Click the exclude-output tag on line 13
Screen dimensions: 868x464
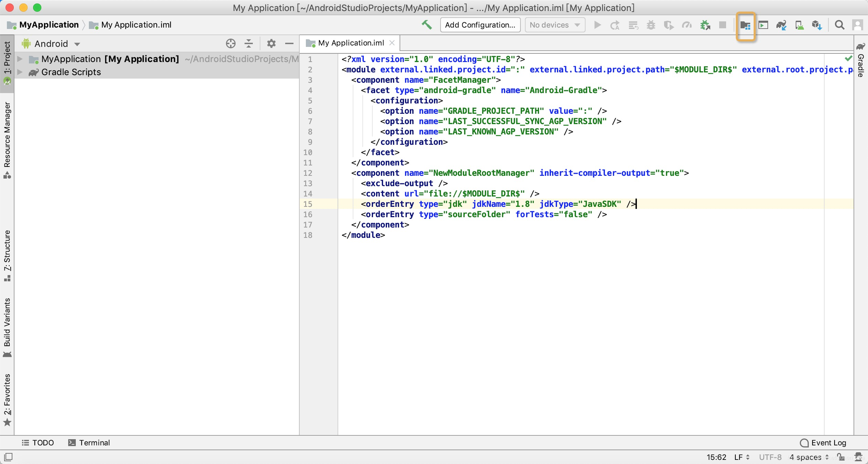pos(404,183)
